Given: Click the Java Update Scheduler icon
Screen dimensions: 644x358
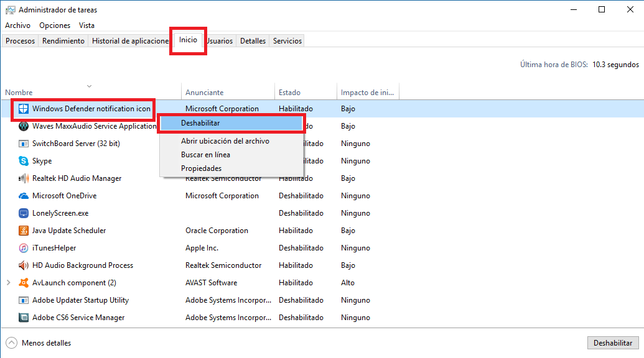Looking at the screenshot, I should click(24, 231).
